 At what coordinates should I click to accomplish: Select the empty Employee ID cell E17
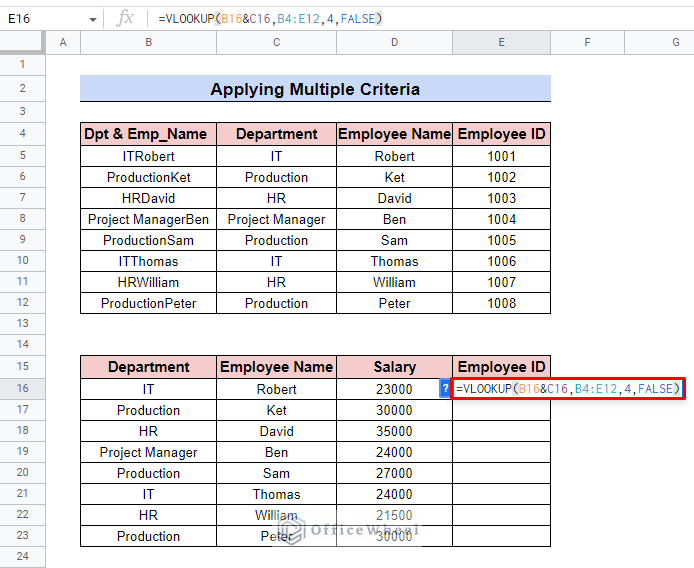pyautogui.click(x=501, y=410)
